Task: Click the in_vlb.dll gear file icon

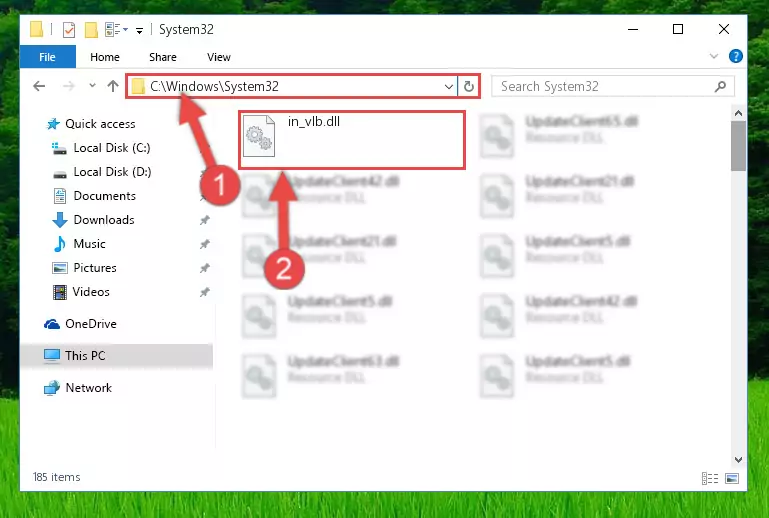Action: point(259,136)
